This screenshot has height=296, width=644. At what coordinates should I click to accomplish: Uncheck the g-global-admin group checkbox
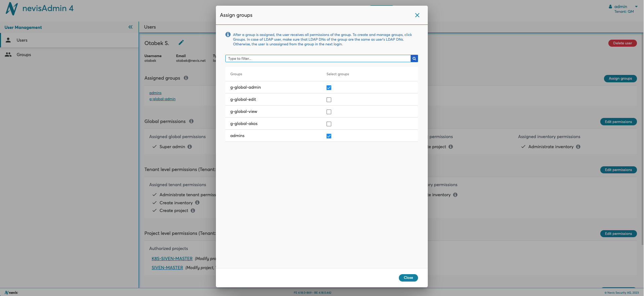click(x=329, y=88)
